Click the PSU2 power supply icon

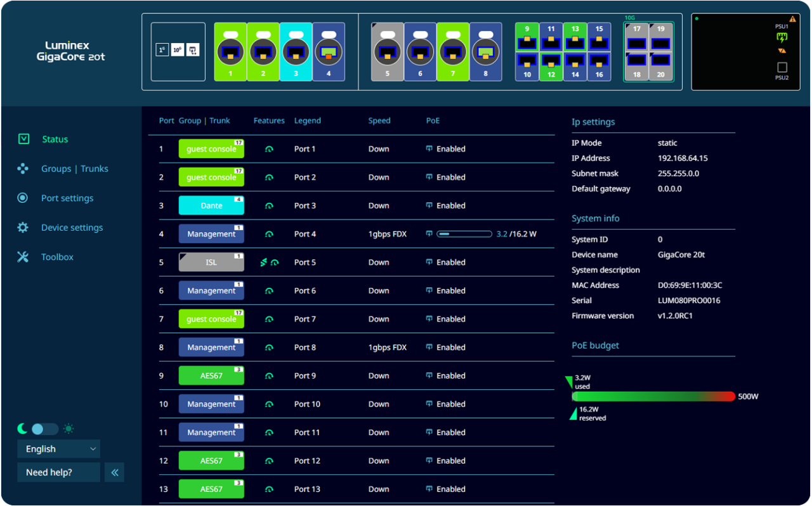(x=782, y=67)
